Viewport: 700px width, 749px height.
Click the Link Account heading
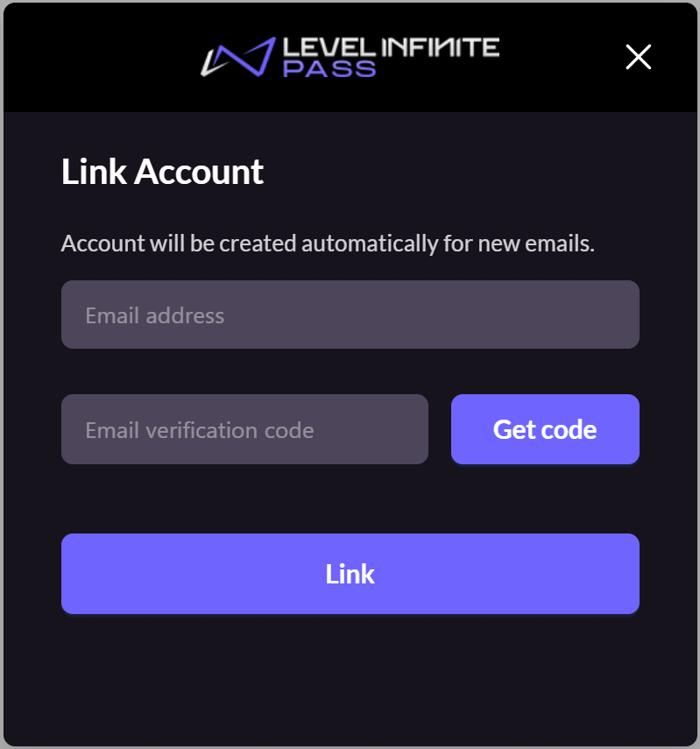pos(162,172)
